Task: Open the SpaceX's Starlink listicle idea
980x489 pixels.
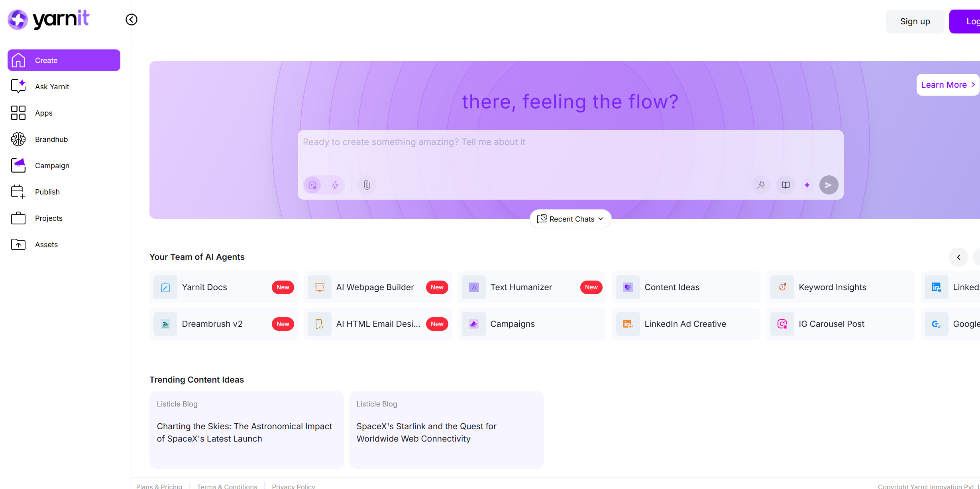Action: click(x=446, y=430)
